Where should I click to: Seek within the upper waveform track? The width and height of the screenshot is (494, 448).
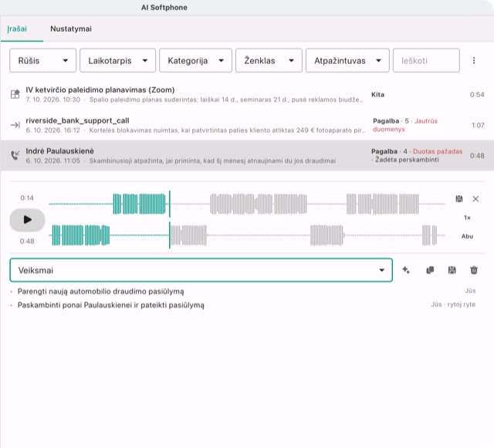247,204
